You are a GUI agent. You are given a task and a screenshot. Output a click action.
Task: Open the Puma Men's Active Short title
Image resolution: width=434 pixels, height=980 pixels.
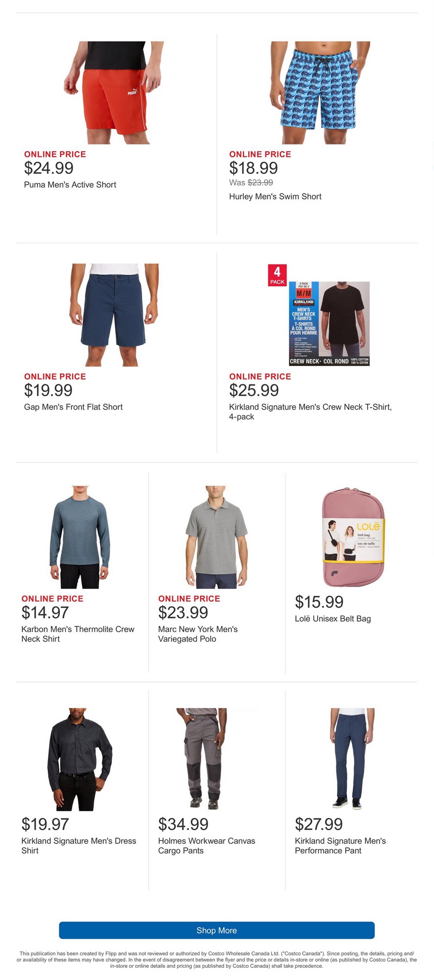pyautogui.click(x=70, y=185)
